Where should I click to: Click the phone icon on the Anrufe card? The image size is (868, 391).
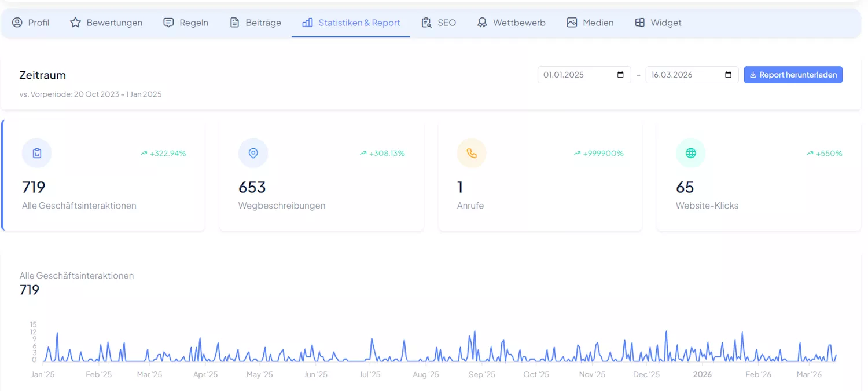pyautogui.click(x=472, y=153)
